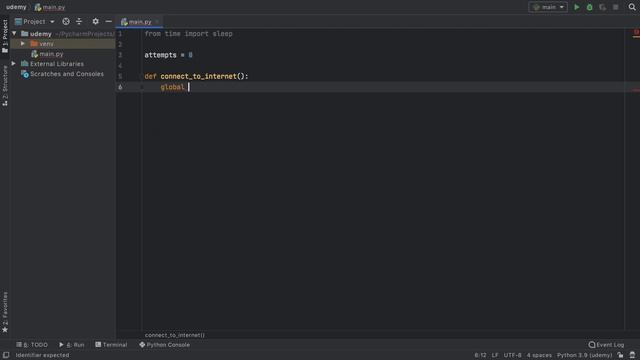Switch to the main.py editor tab
This screenshot has width=640, height=360.
[x=140, y=22]
